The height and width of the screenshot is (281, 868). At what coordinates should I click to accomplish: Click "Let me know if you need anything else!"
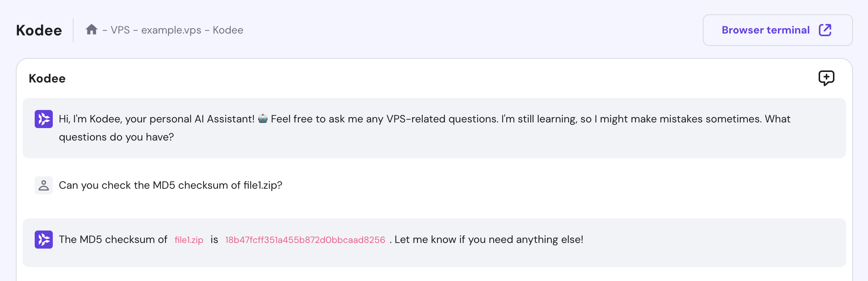pyautogui.click(x=489, y=240)
